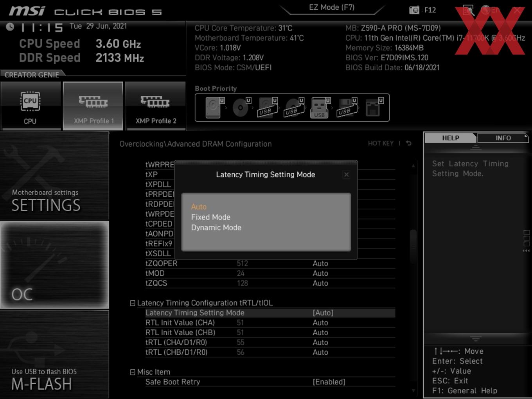Click scroll-up arrow of settings list

(x=413, y=166)
